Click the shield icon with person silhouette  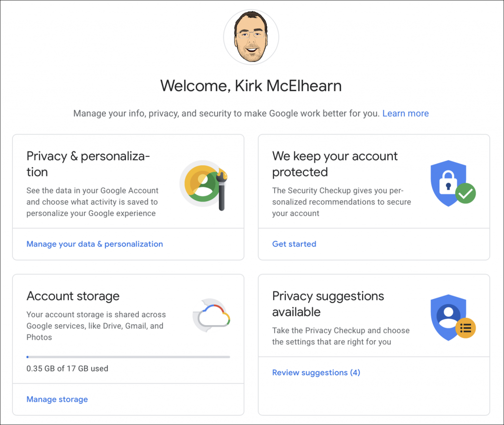click(x=448, y=315)
